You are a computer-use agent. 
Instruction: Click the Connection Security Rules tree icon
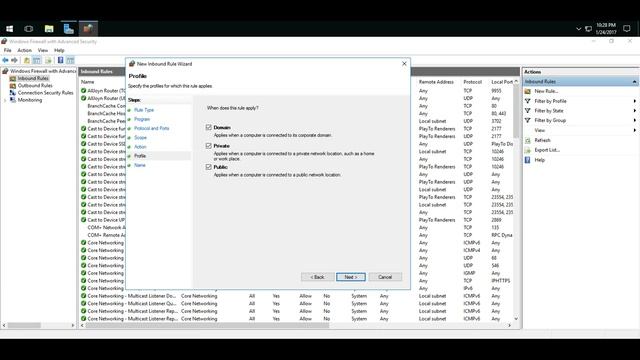pos(13,93)
